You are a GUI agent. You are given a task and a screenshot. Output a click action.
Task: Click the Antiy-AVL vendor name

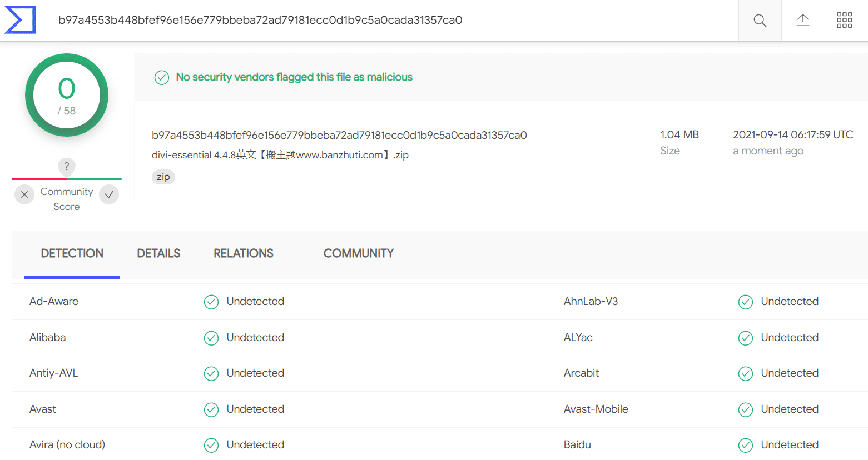pyautogui.click(x=54, y=373)
